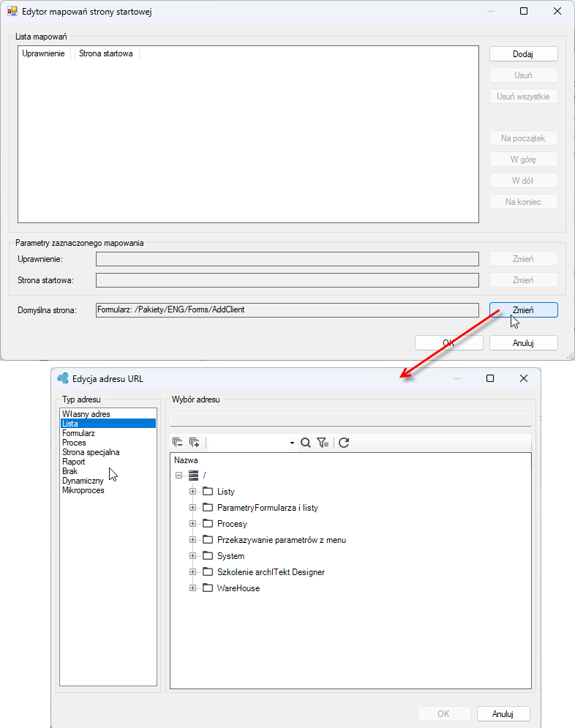Image resolution: width=575 pixels, height=728 pixels.
Task: Select Szkolenie archITekt Designer tree item
Action: click(271, 572)
